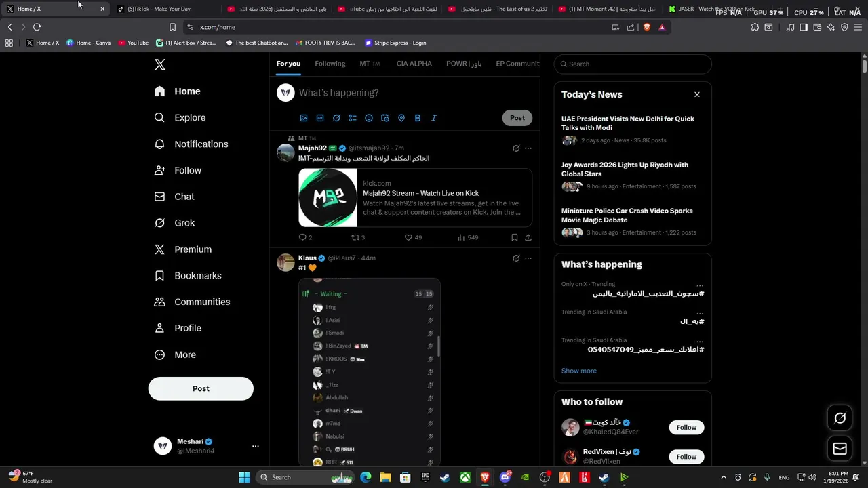Focus the What's happening text box
This screenshot has width=868, height=488.
[415, 93]
